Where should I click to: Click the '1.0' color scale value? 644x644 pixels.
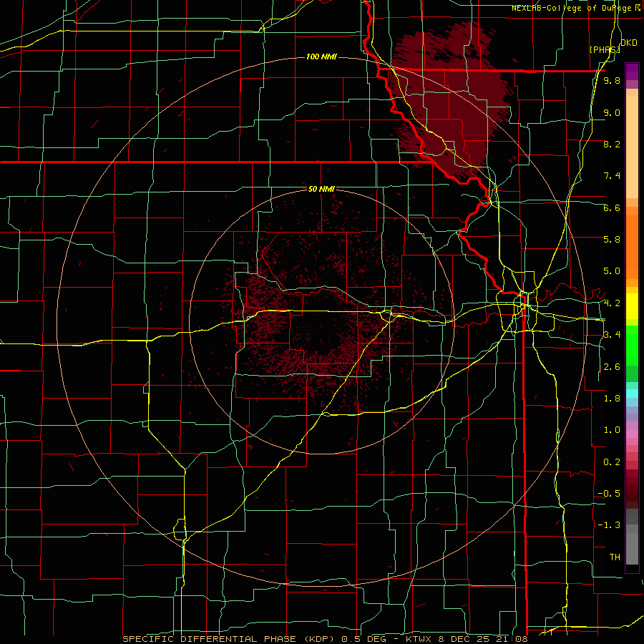tap(612, 430)
